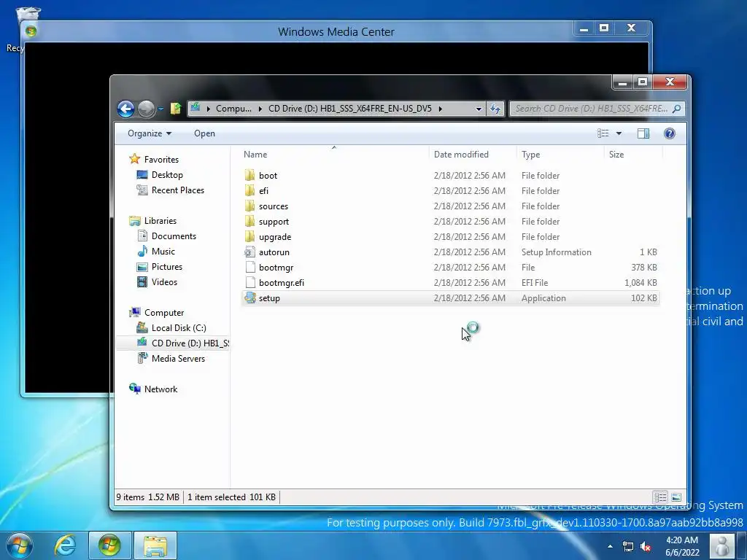Viewport: 747px width, 560px height.
Task: Open the Music library
Action: point(163,251)
